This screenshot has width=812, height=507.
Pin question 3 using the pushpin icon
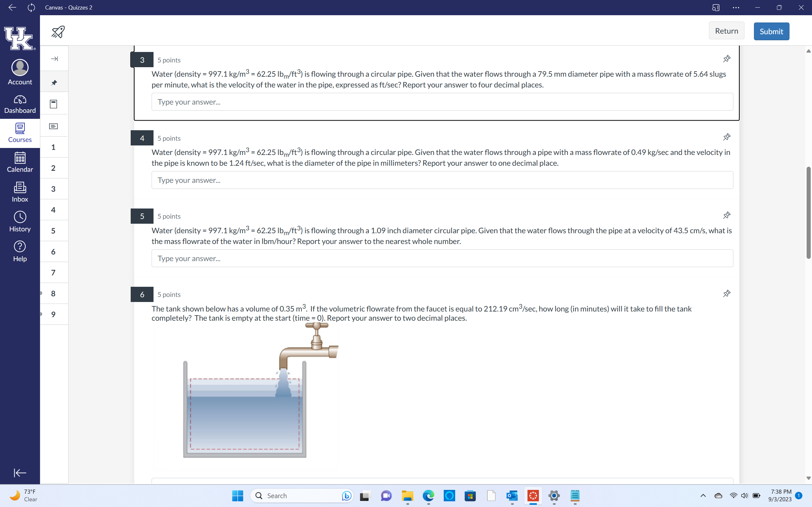(x=726, y=59)
